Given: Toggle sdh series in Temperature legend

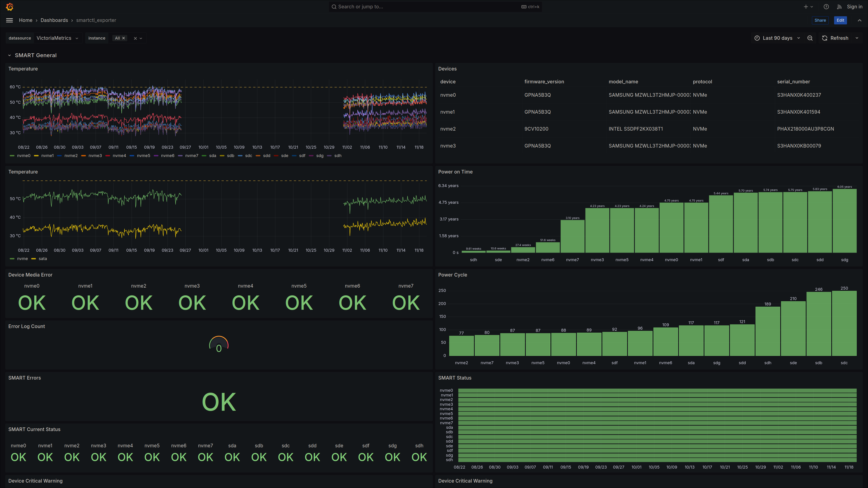Looking at the screenshot, I should [338, 156].
